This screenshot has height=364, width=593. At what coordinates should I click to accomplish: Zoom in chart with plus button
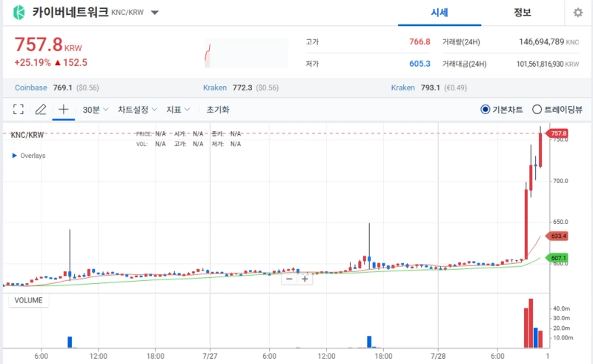pyautogui.click(x=304, y=279)
